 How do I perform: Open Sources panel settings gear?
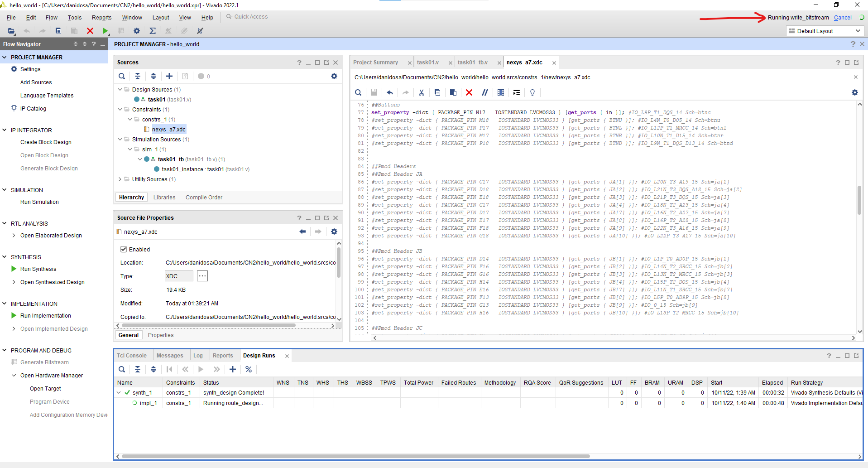pos(334,76)
